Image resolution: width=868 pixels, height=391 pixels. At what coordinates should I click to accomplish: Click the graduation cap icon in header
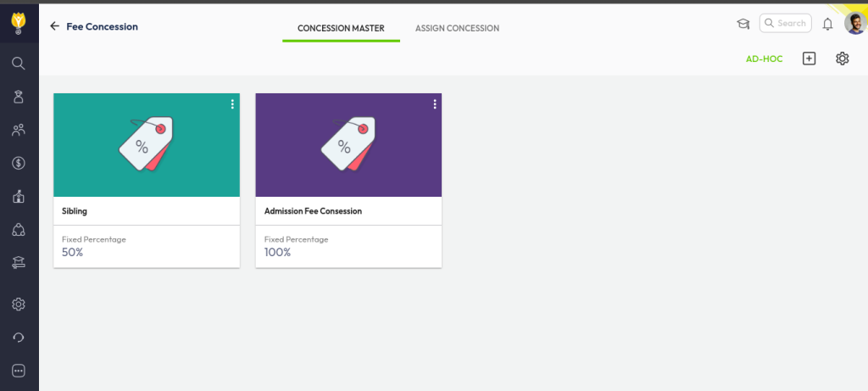[x=743, y=24]
